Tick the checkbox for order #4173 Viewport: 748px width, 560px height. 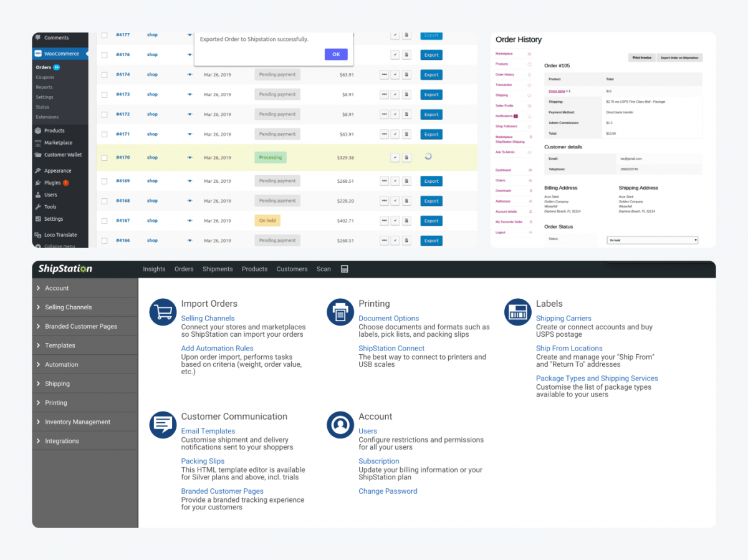tap(104, 95)
